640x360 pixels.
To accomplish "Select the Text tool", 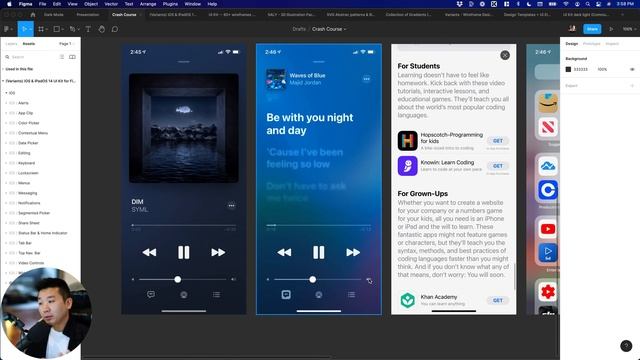I will point(88,29).
